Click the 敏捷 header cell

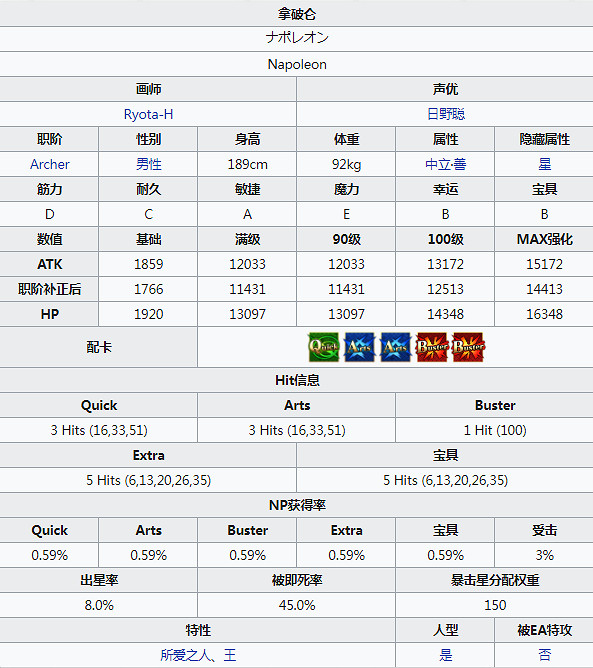tap(247, 189)
